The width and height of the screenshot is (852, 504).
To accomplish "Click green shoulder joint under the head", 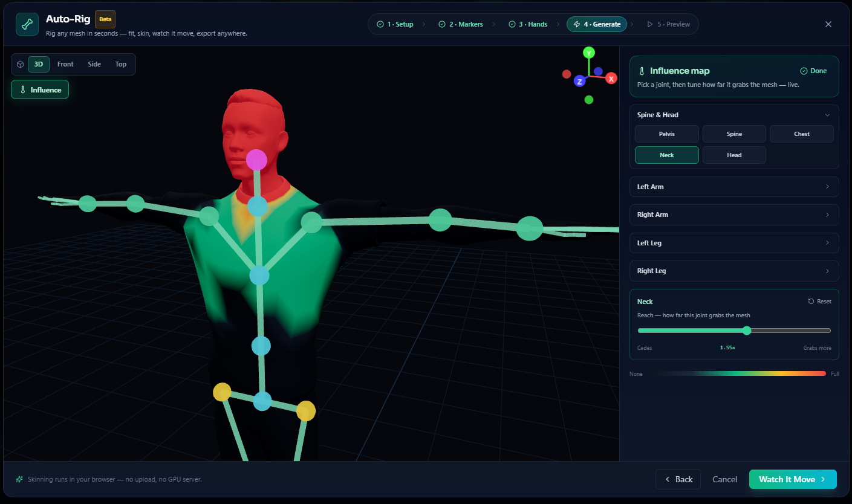I will 209,216.
